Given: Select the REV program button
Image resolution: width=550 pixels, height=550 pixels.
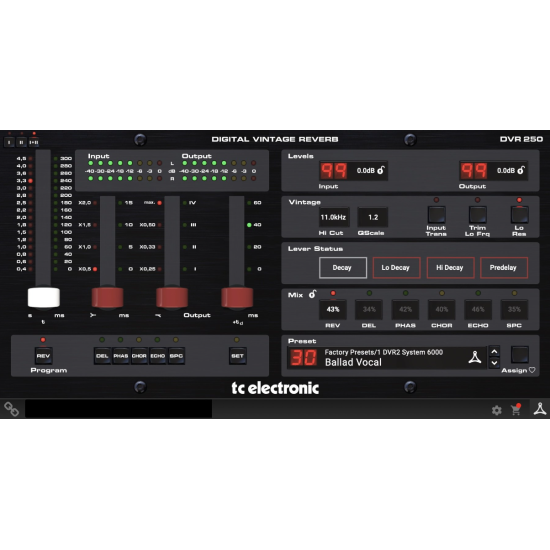Looking at the screenshot, I should tap(43, 356).
